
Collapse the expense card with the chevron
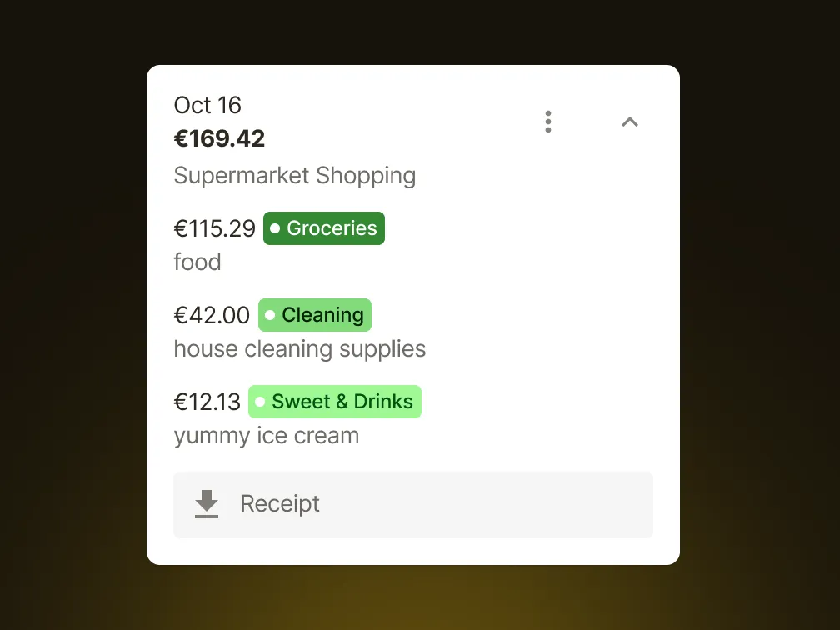click(629, 122)
